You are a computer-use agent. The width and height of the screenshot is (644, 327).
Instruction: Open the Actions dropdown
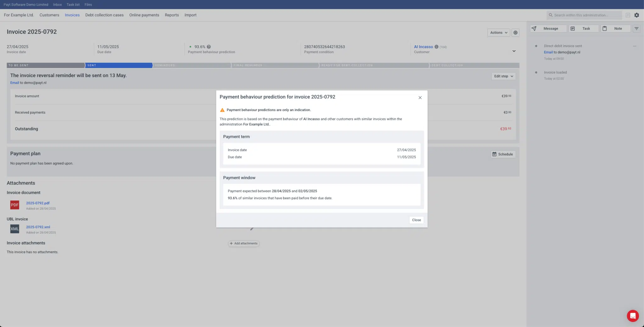click(498, 32)
